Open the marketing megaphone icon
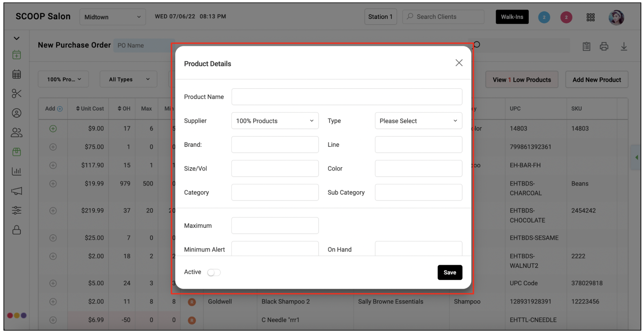644x333 pixels. (x=16, y=191)
